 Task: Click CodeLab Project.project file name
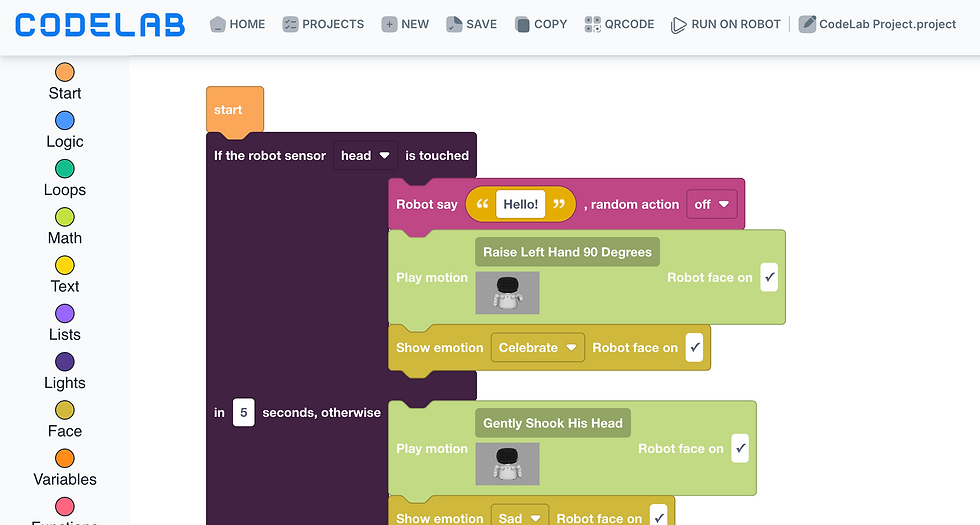pos(888,24)
